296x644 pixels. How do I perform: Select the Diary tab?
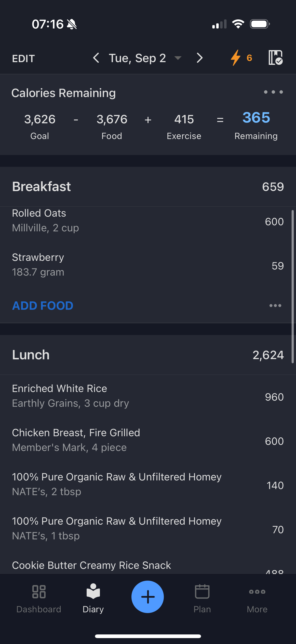point(93,599)
